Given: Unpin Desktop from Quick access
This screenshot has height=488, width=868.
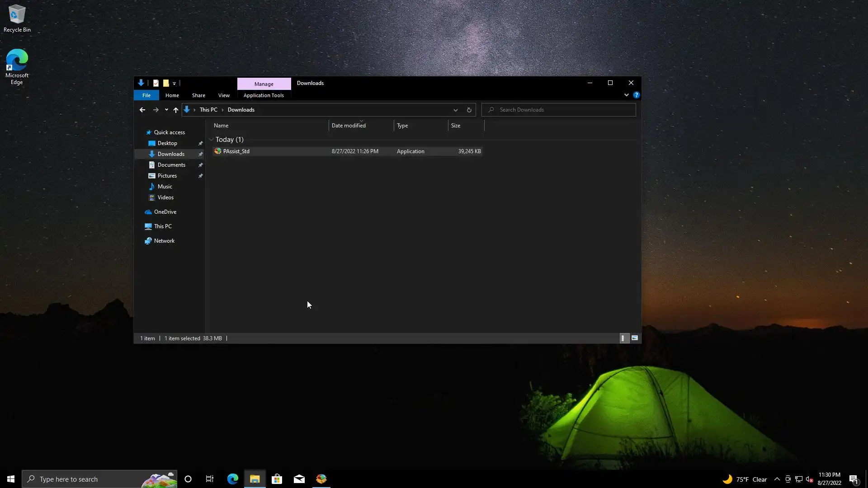Looking at the screenshot, I should pyautogui.click(x=200, y=143).
